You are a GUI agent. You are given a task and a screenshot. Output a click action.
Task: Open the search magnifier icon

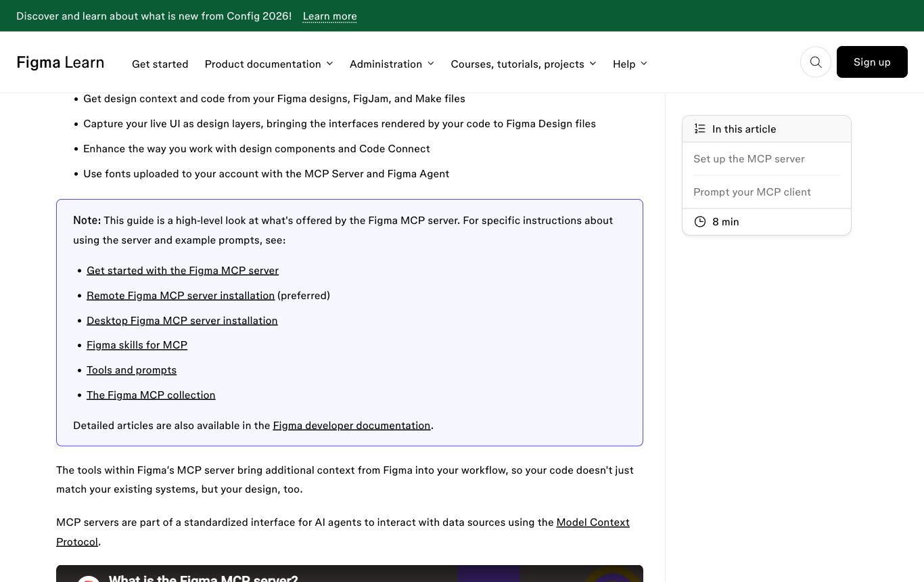point(816,62)
